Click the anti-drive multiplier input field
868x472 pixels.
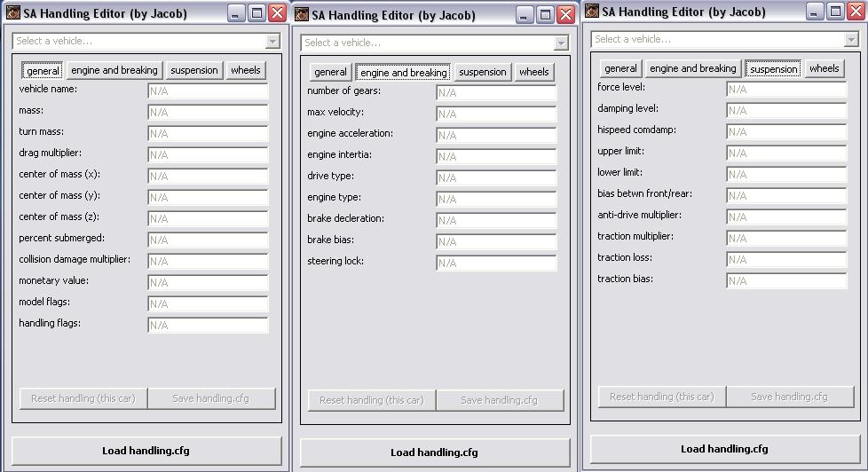point(786,216)
